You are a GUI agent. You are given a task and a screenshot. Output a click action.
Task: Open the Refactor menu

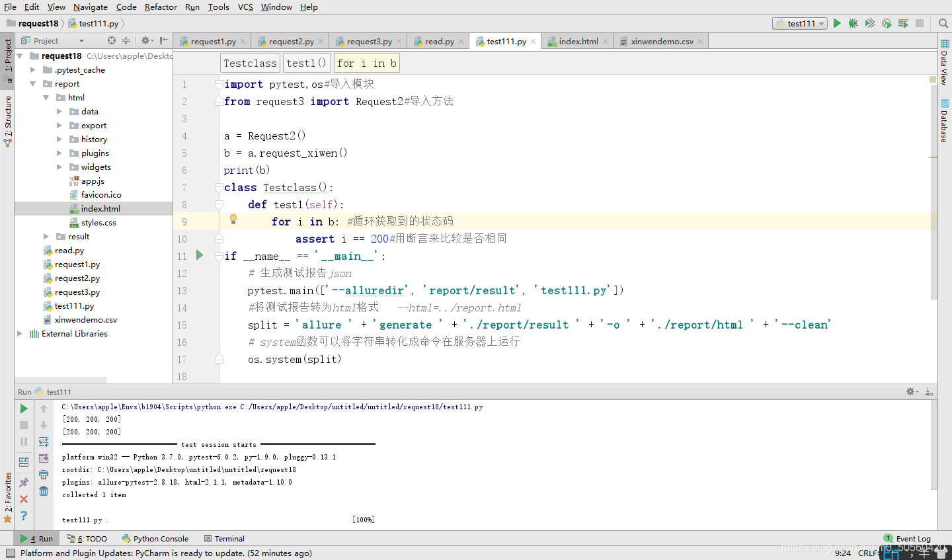(x=161, y=7)
